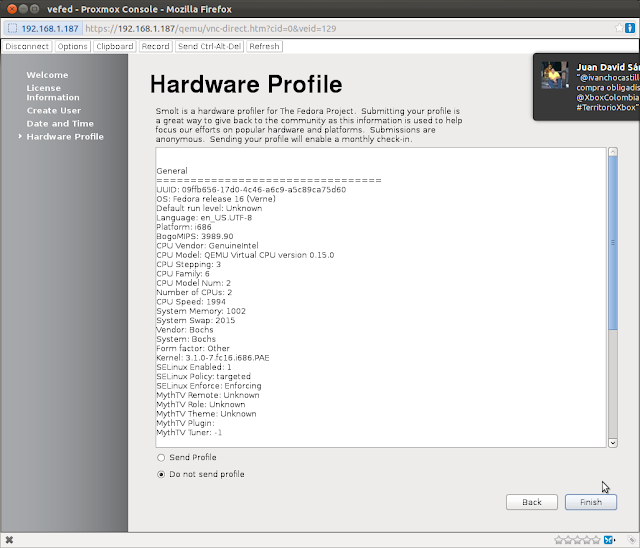Click 'SELinux Enforce: Enforcing' line

point(209,386)
